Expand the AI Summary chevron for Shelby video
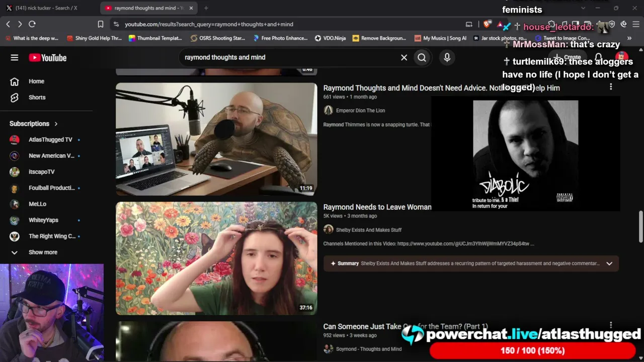644x362 pixels. coord(609,263)
